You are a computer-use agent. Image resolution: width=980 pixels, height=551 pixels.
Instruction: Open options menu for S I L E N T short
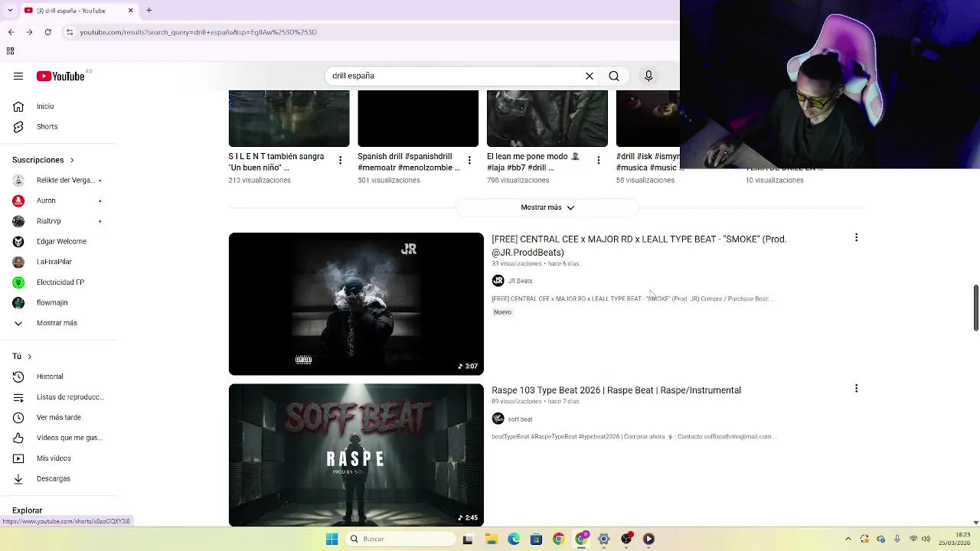[x=341, y=161]
